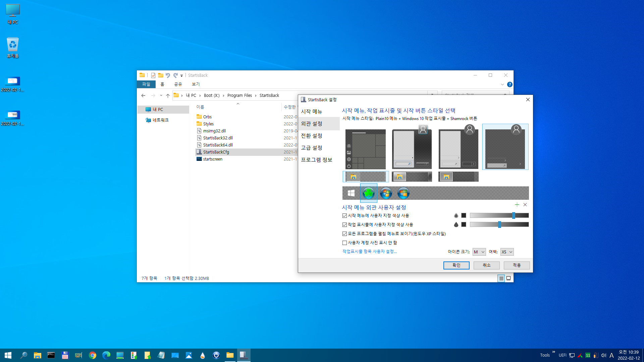Switch to the 고급 설정 tab

[x=319, y=148]
